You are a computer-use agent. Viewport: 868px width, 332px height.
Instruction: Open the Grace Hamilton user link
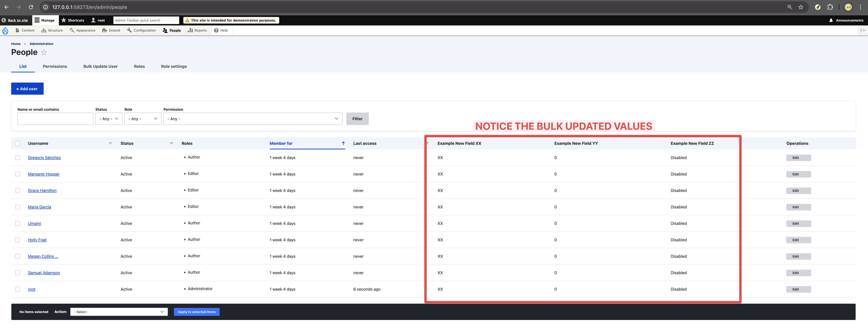click(42, 191)
